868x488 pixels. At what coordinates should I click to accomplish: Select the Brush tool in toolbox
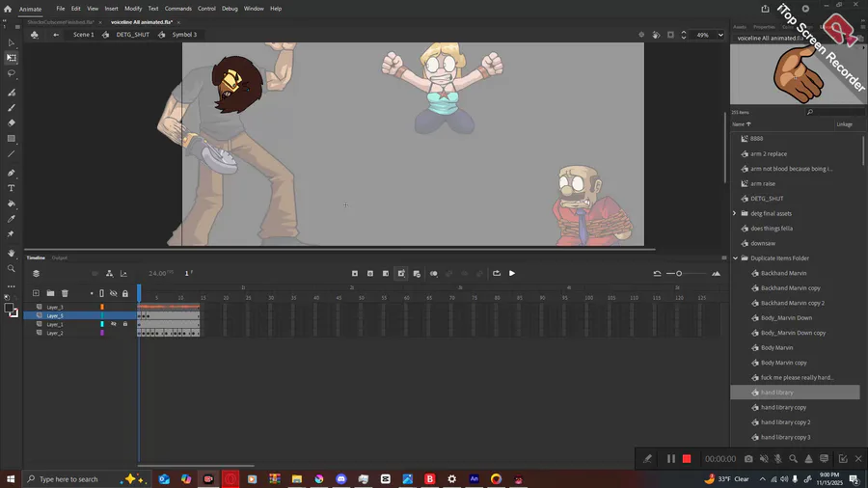click(11, 108)
